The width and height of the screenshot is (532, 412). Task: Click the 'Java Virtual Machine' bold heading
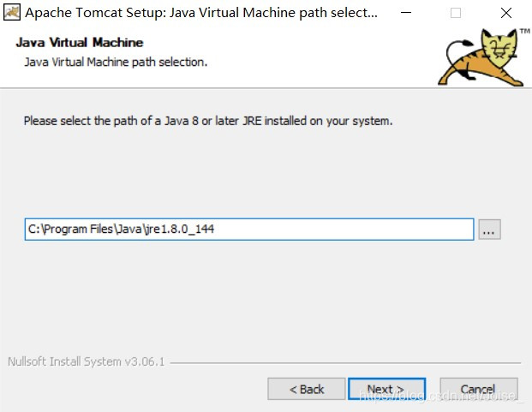[80, 43]
